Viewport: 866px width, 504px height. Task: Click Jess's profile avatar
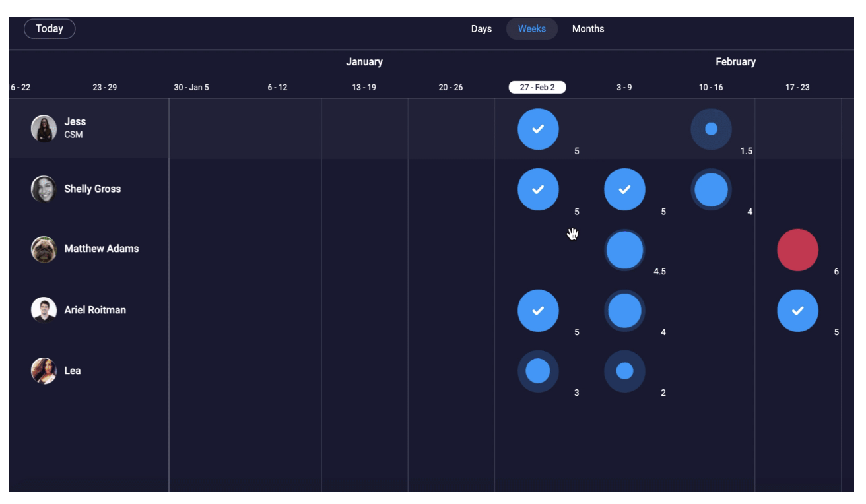coord(44,129)
